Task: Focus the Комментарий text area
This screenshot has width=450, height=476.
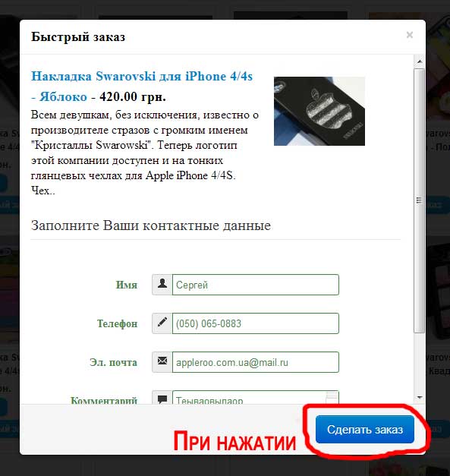Action: point(256,397)
